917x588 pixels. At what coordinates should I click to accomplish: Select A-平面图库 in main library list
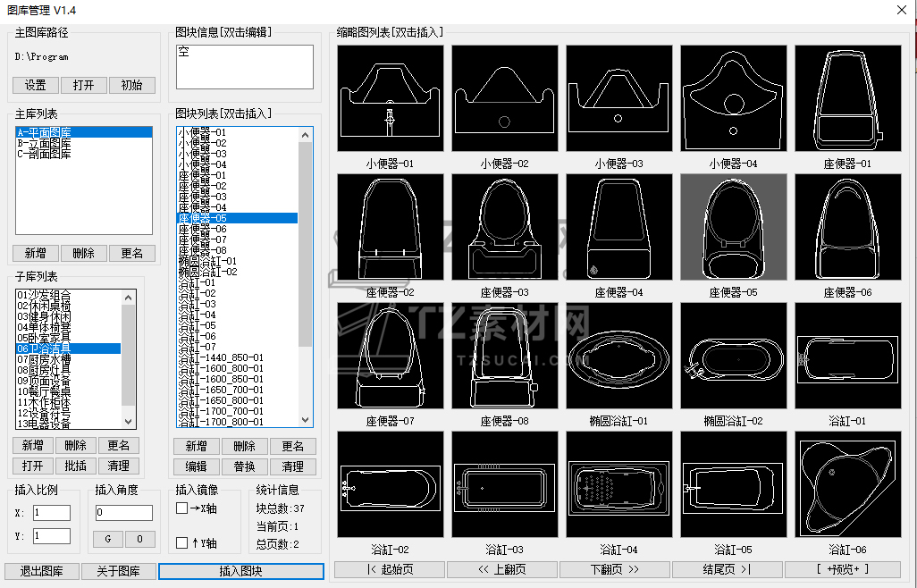[x=84, y=132]
